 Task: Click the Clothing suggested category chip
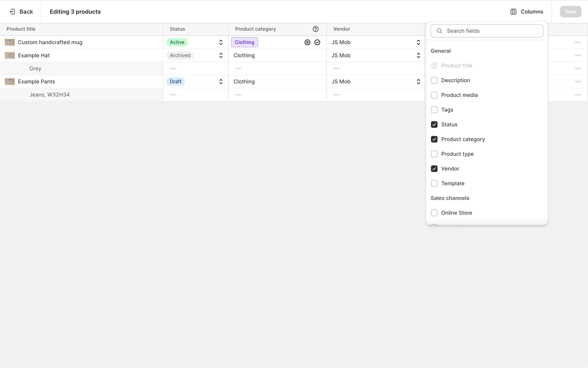244,42
